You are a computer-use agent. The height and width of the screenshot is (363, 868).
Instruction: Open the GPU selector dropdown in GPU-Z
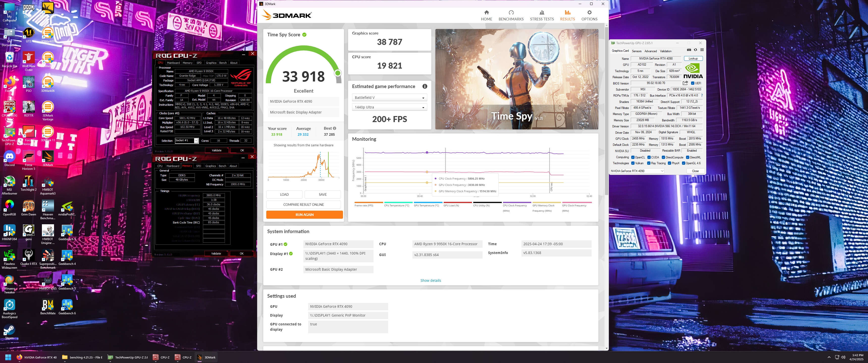point(637,171)
